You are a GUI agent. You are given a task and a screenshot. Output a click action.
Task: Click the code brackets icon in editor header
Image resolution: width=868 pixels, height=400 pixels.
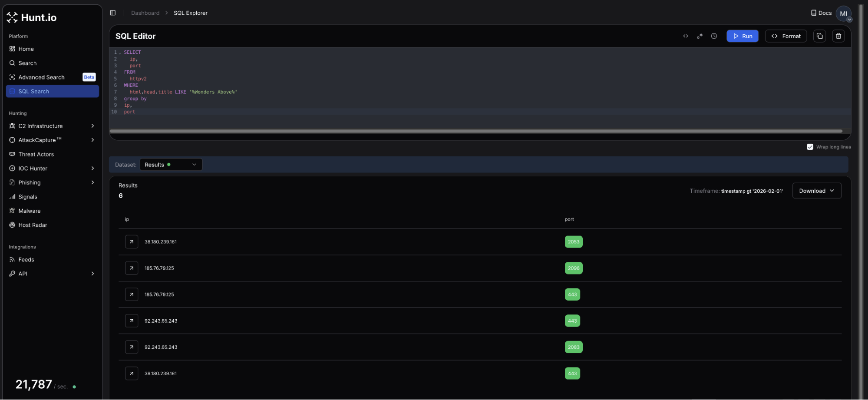(x=686, y=36)
